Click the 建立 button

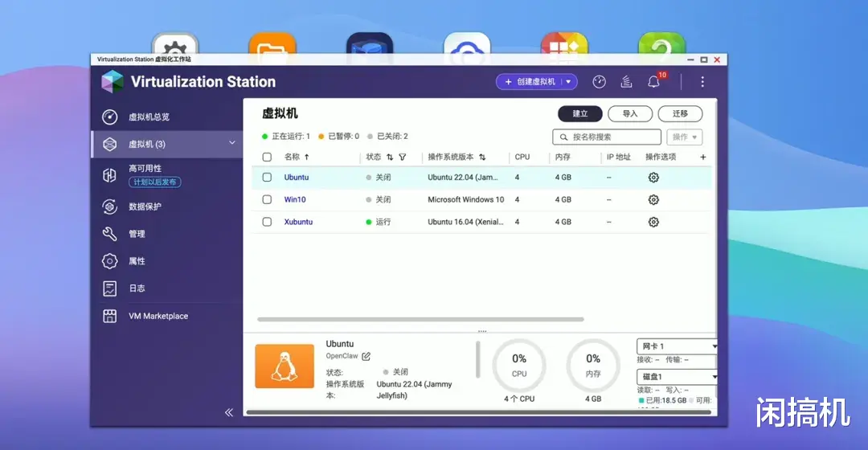(x=580, y=113)
